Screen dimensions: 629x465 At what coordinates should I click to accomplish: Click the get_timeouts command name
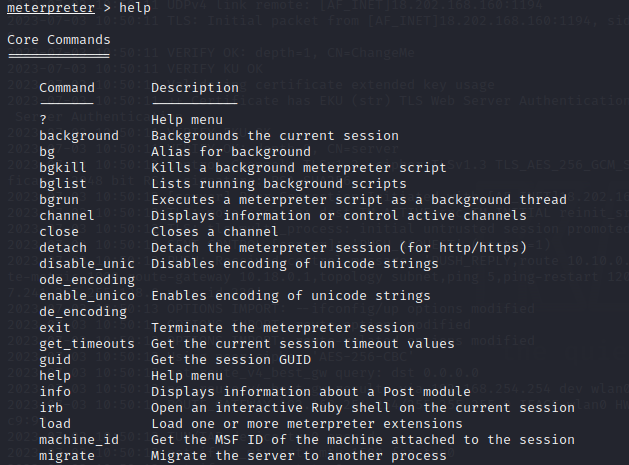pos(87,344)
